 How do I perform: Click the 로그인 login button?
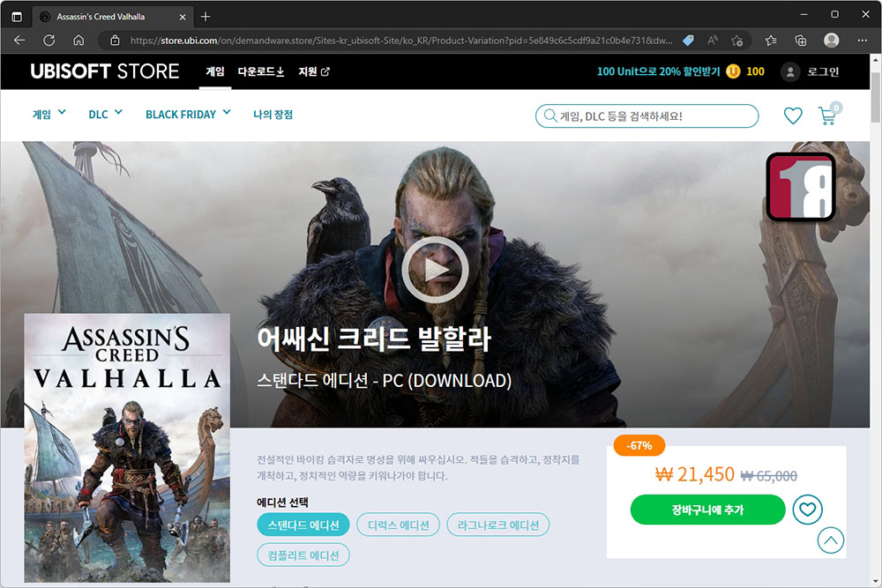tap(823, 72)
